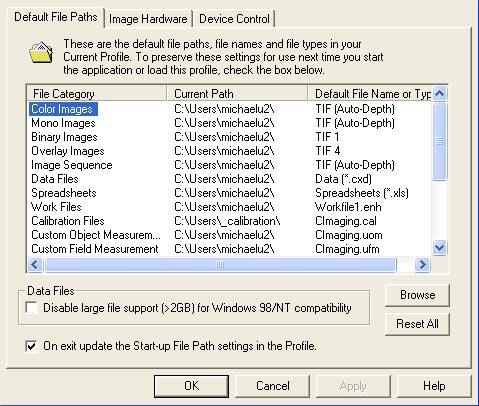479x406 pixels.
Task: Confirm with the OK button
Action: [191, 386]
